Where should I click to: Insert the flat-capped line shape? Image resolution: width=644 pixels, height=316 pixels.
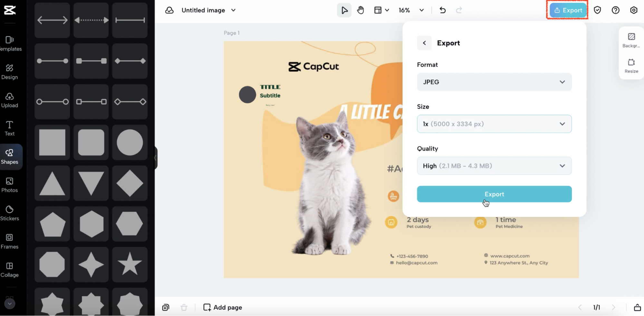pos(130,20)
